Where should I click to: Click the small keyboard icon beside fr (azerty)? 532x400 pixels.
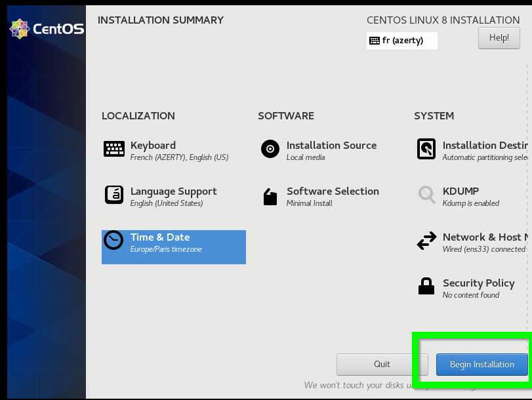click(x=375, y=41)
